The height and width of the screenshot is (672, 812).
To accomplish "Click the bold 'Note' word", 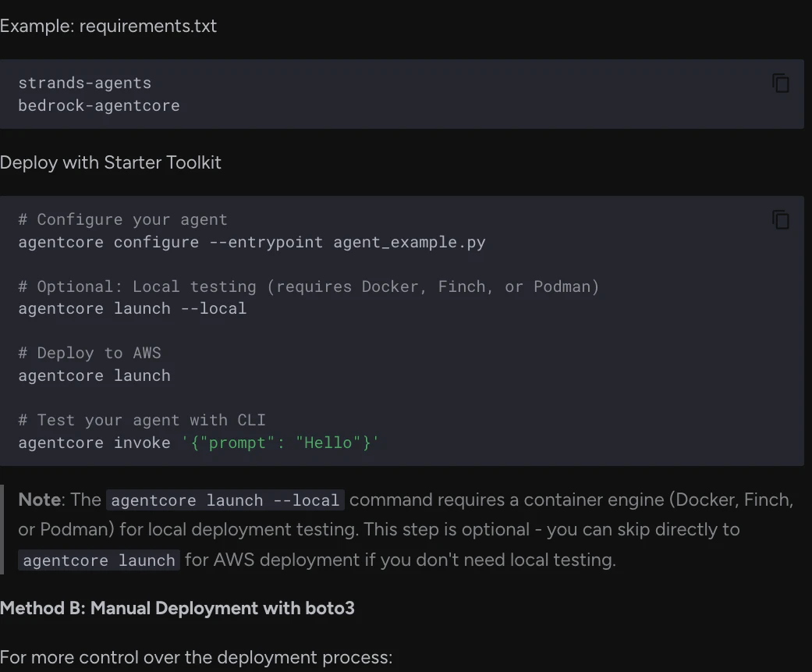I will [40, 500].
